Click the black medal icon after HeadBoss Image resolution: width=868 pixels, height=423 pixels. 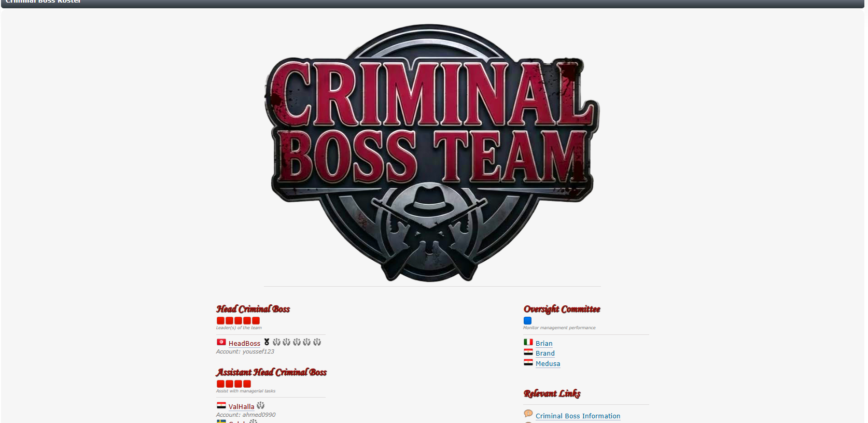267,342
